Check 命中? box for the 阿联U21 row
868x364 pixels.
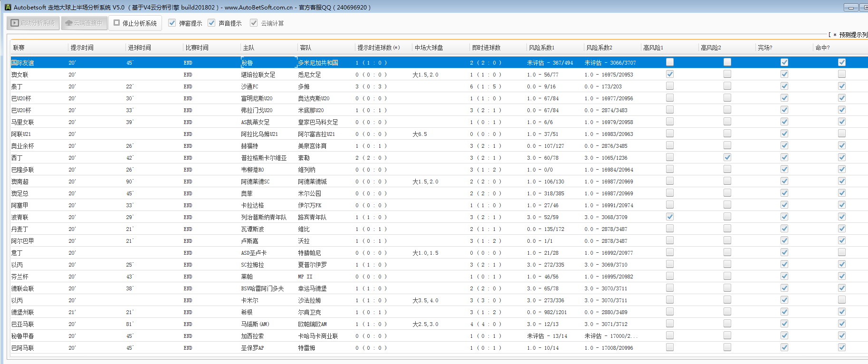click(842, 134)
